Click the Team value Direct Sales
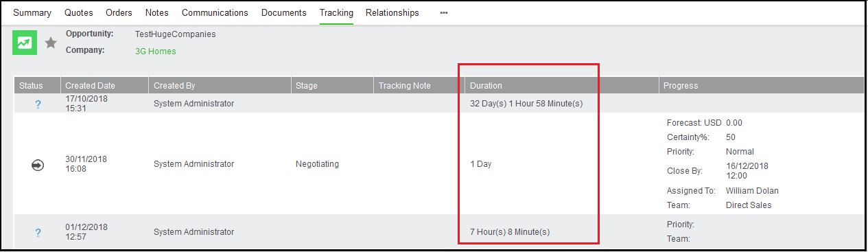The width and height of the screenshot is (868, 252). [749, 205]
